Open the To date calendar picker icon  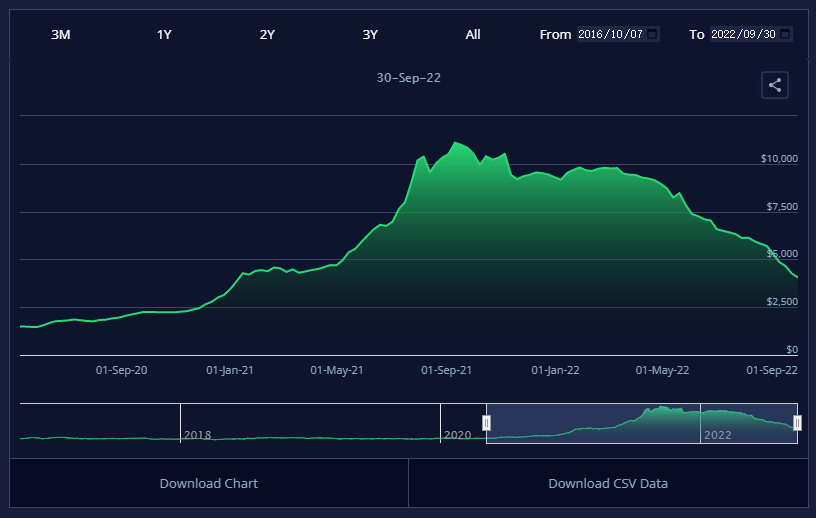[785, 34]
